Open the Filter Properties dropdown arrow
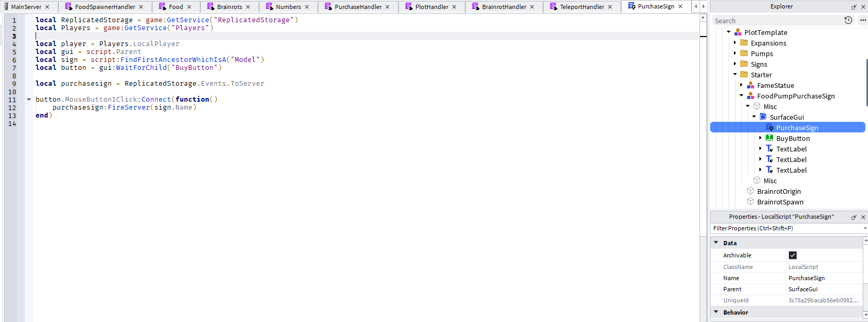 pos(865,228)
